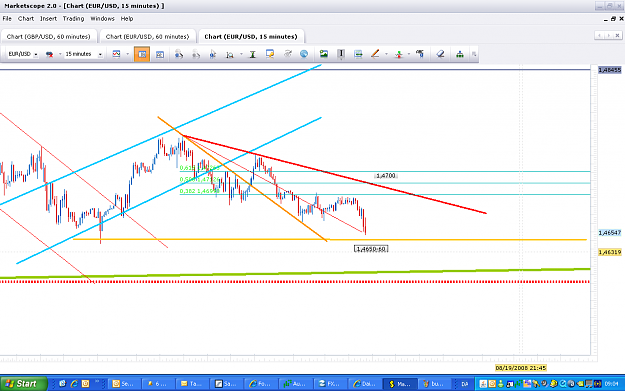Select the red dotted horizontal line
625x391 pixels.
click(x=295, y=282)
